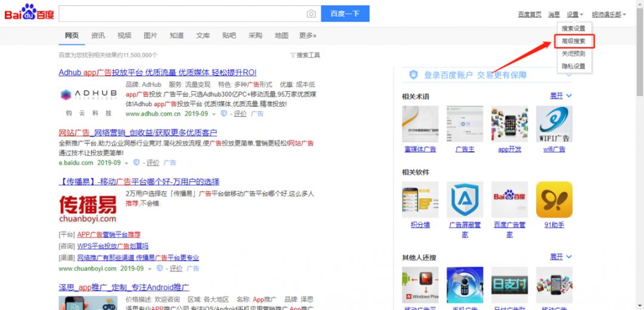Open 广告主 thumbnail image
Viewport: 644px width, 310px height.
tap(465, 124)
